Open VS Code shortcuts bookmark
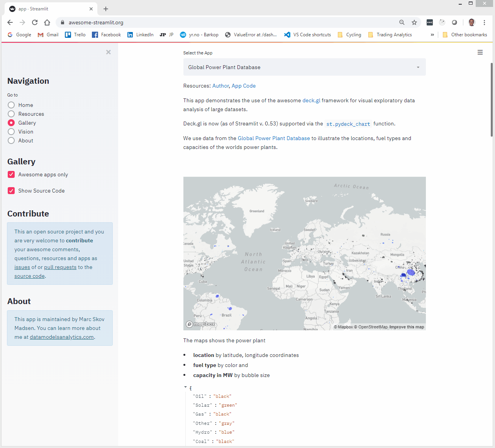This screenshot has height=448, width=495. click(308, 35)
